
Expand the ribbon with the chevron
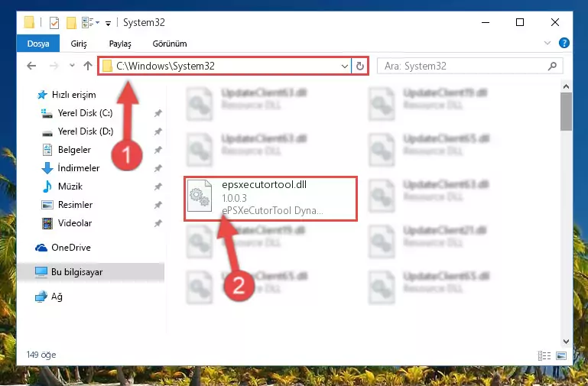547,43
